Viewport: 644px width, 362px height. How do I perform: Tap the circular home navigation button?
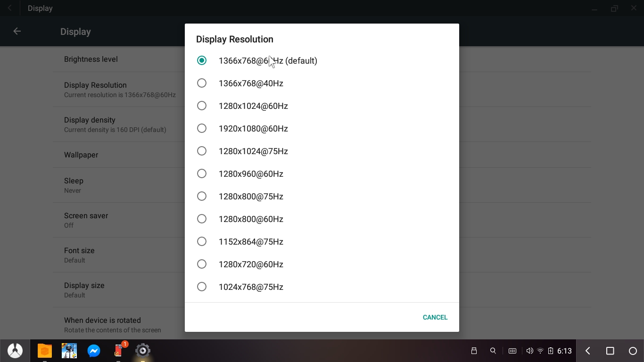(x=633, y=351)
